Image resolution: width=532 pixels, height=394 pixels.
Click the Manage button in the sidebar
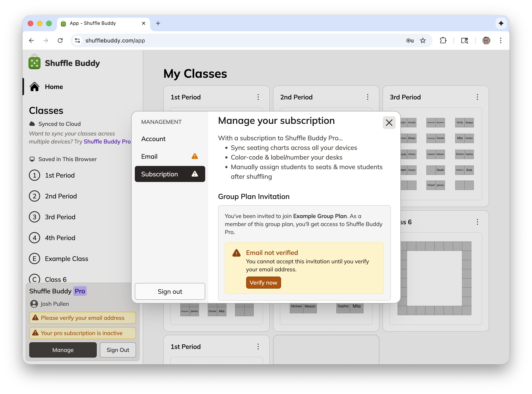click(63, 350)
